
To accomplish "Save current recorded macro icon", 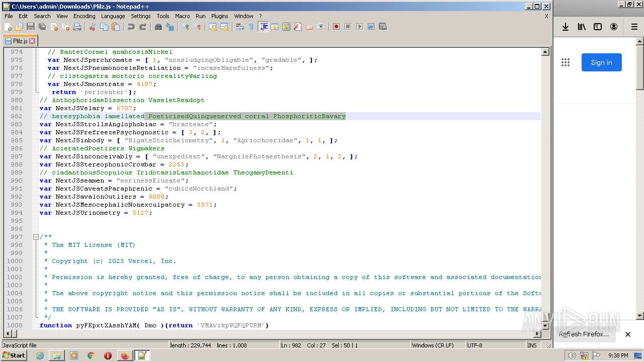I will 383,27.
